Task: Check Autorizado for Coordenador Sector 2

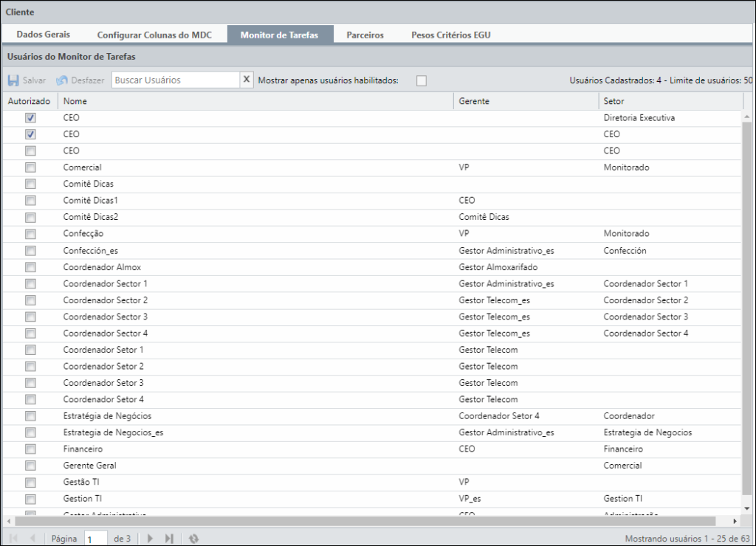Action: coord(30,300)
